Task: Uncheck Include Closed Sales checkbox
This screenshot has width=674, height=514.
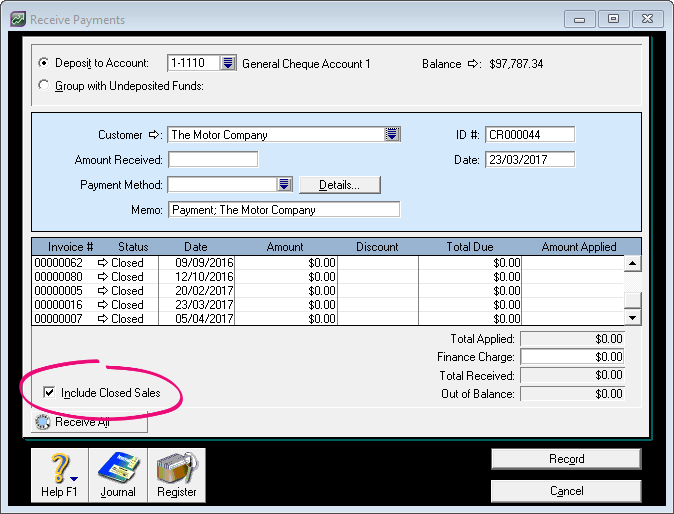Action: click(49, 393)
